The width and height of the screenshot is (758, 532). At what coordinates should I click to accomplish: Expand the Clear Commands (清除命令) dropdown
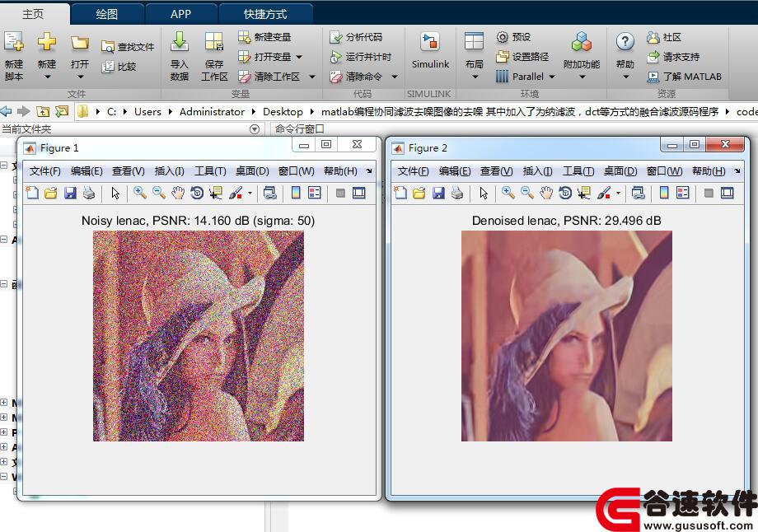pos(395,77)
